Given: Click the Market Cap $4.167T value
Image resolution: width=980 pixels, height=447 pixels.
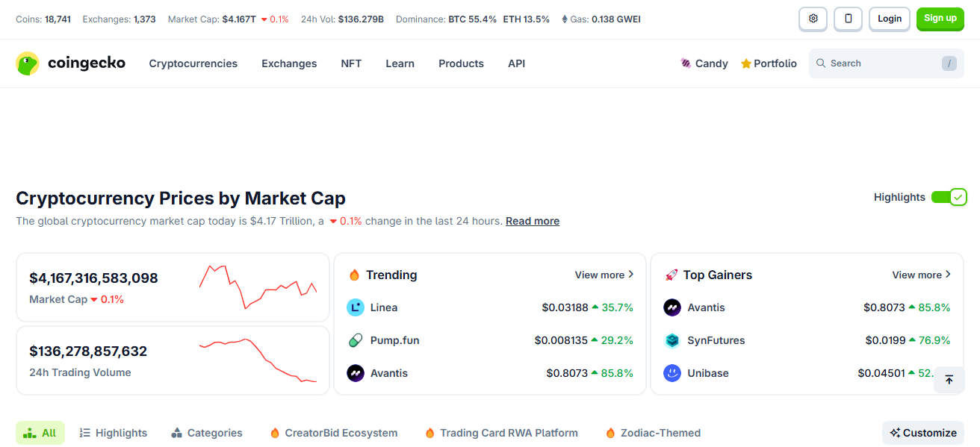Looking at the screenshot, I should point(239,19).
